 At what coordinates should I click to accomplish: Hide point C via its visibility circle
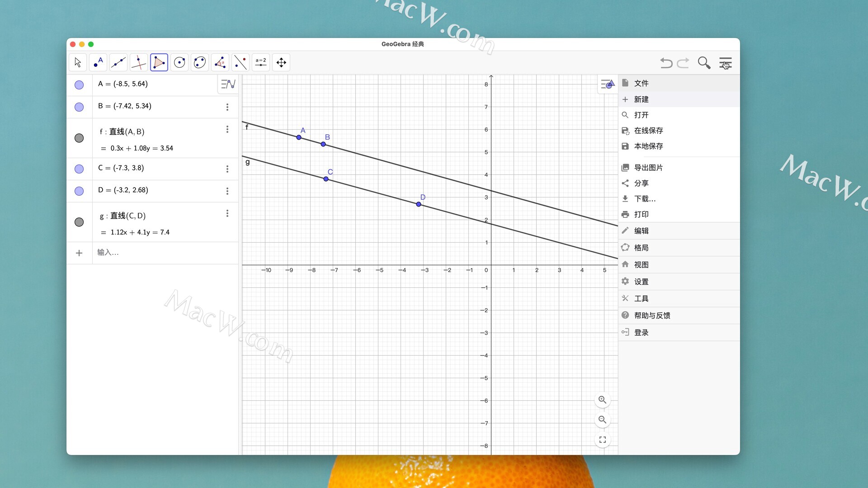pyautogui.click(x=79, y=169)
